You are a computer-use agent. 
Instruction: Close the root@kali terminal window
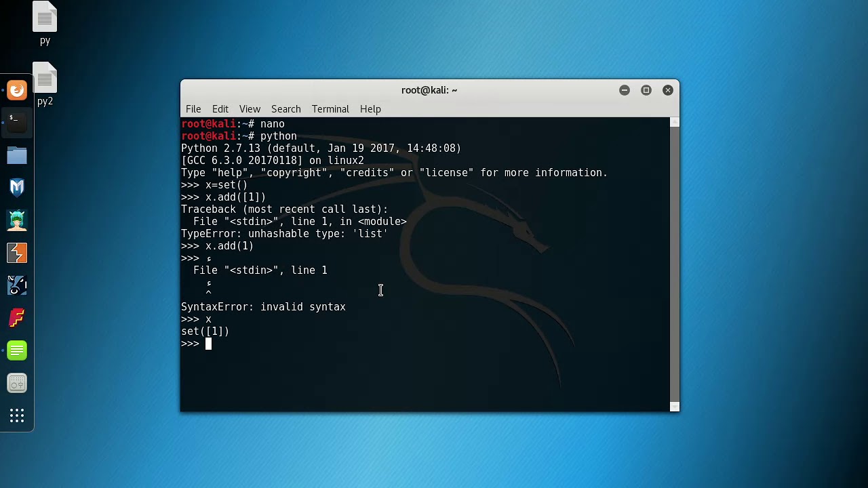click(x=668, y=90)
